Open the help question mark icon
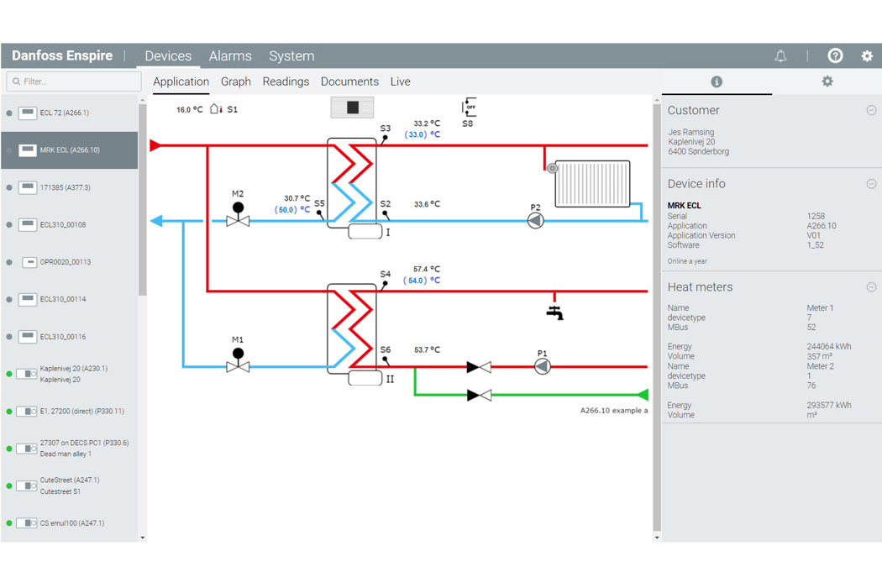This screenshot has height=588, width=882. click(835, 56)
